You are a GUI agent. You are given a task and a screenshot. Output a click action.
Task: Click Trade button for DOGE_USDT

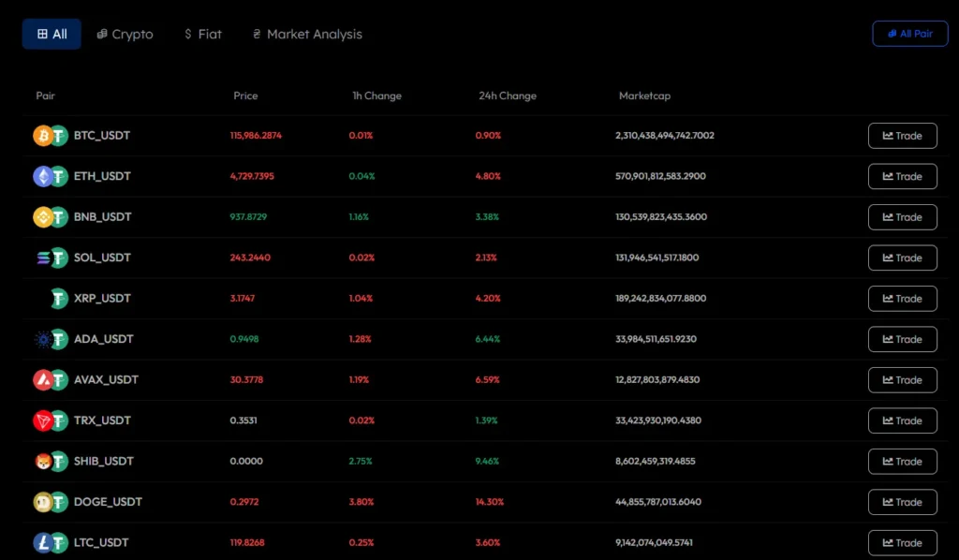[902, 502]
